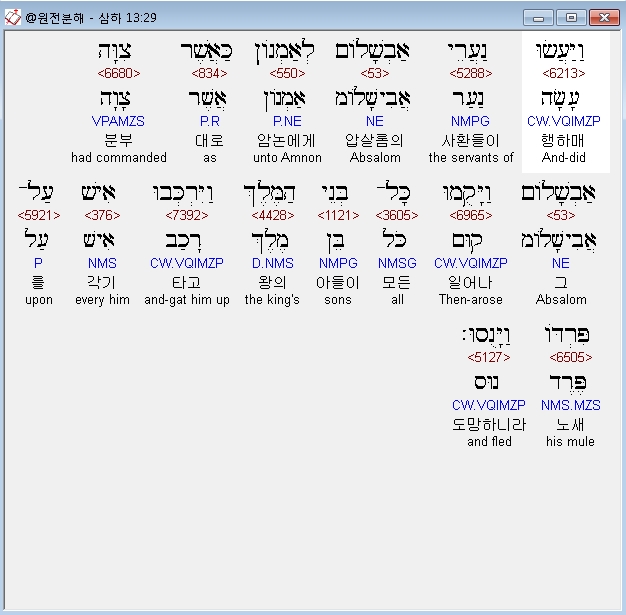Click Strong's number <3605>
The height and width of the screenshot is (615, 626).
tap(397, 215)
